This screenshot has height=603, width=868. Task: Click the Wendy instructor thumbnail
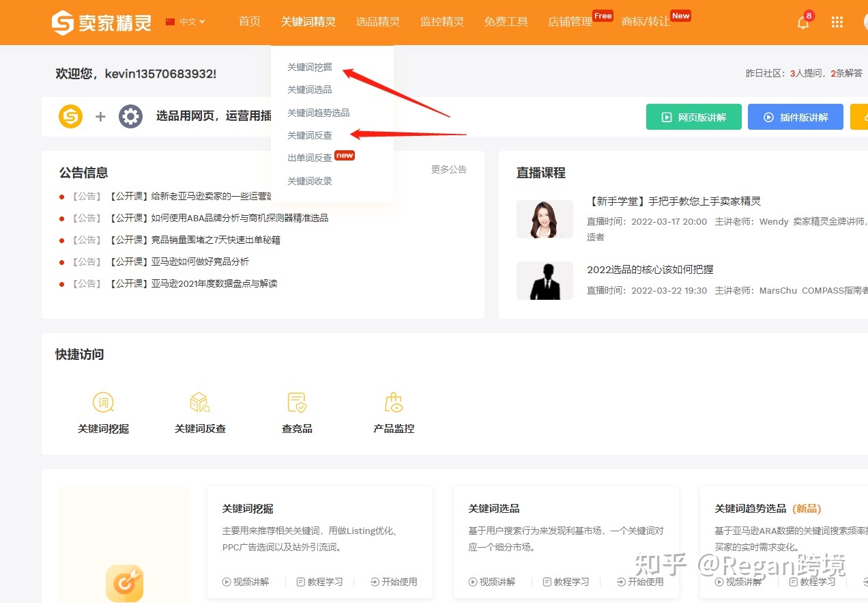point(545,219)
